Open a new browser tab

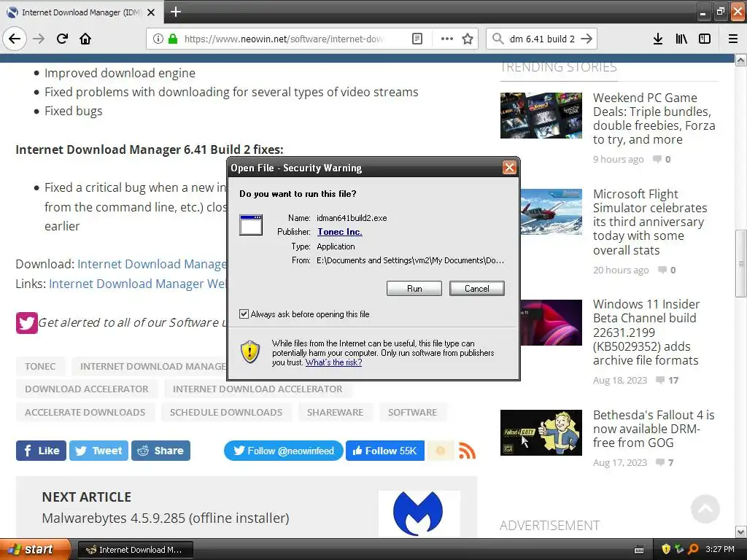tap(175, 12)
